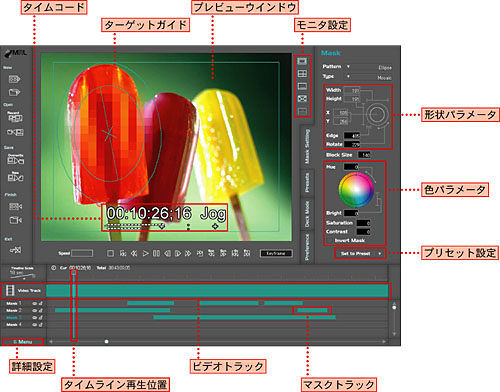Click the Pause button in transport bar
The image size is (500, 392).
[x=156, y=254]
